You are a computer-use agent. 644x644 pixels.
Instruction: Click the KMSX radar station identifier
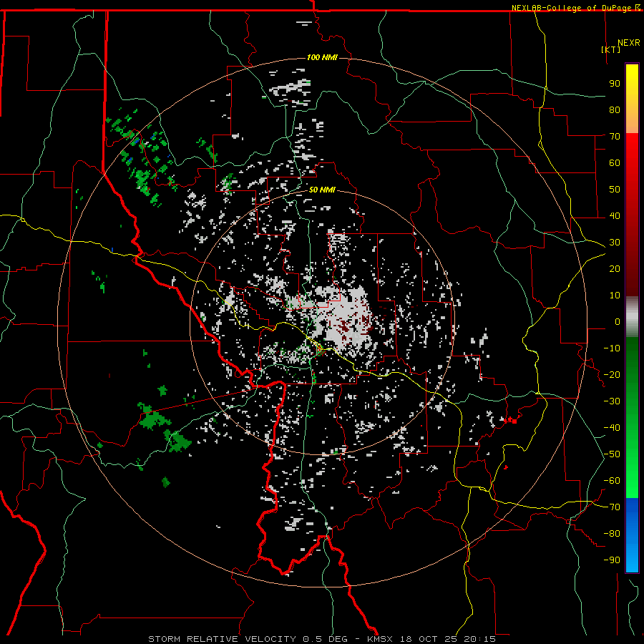(380, 639)
